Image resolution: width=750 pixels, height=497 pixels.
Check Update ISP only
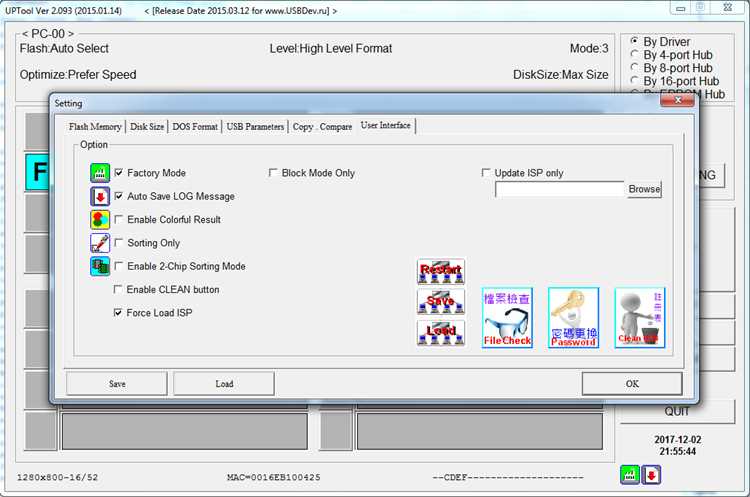click(x=486, y=172)
